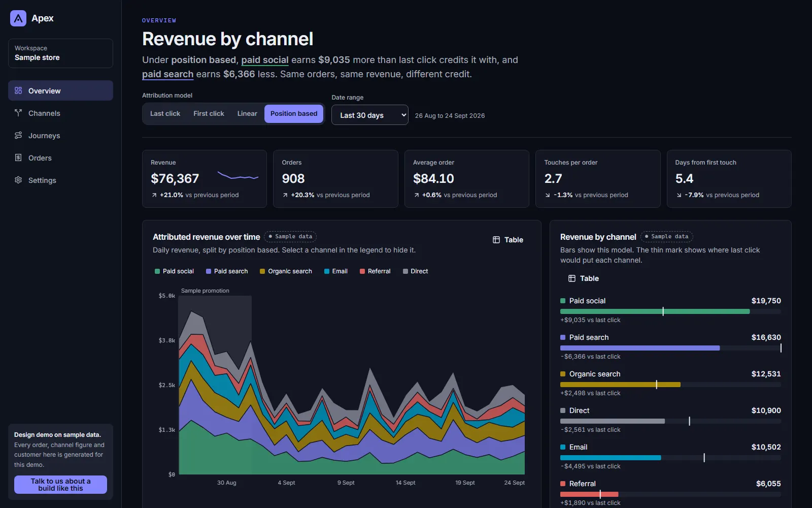Screen dimensions: 812x508
Task: Open the Orders page in sidebar
Action: point(60,157)
